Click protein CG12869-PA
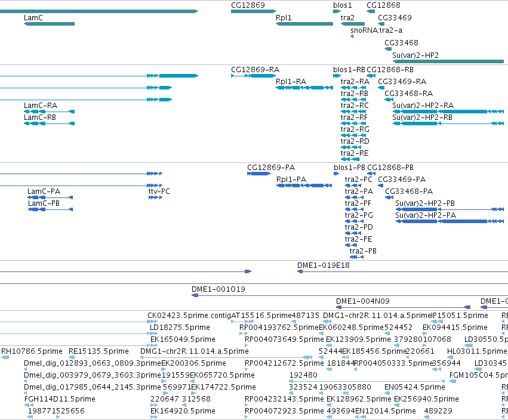This screenshot has height=420, width=508. point(259,174)
